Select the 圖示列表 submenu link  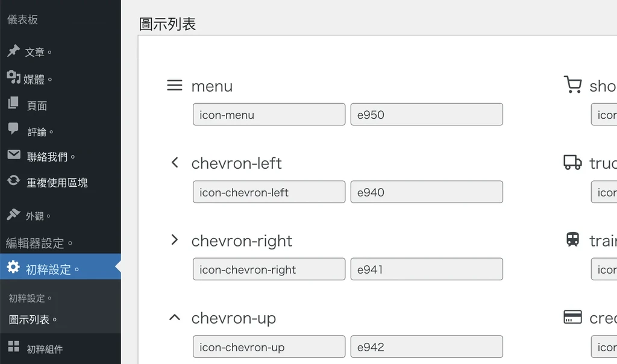tap(33, 319)
